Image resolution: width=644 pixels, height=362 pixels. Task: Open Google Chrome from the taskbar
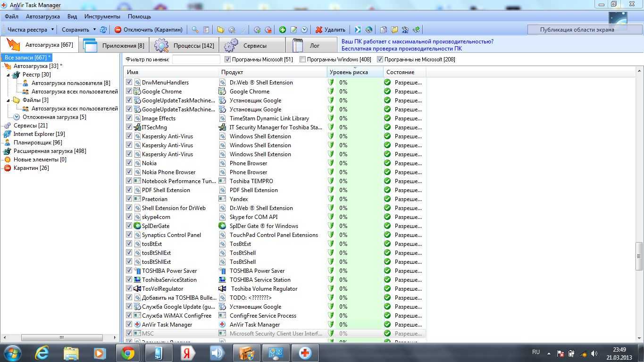[x=127, y=353]
